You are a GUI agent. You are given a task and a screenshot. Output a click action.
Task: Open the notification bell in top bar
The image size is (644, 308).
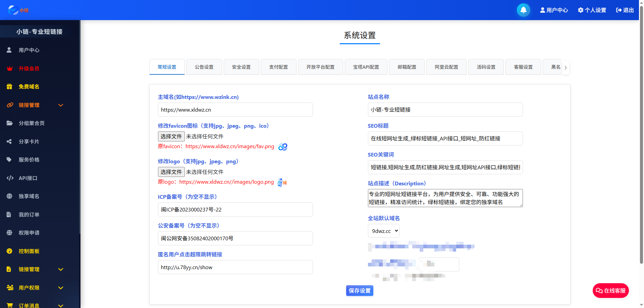click(523, 10)
